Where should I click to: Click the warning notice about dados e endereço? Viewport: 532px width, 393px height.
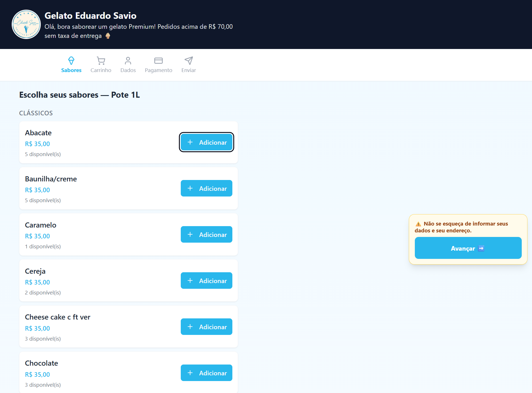pos(461,227)
